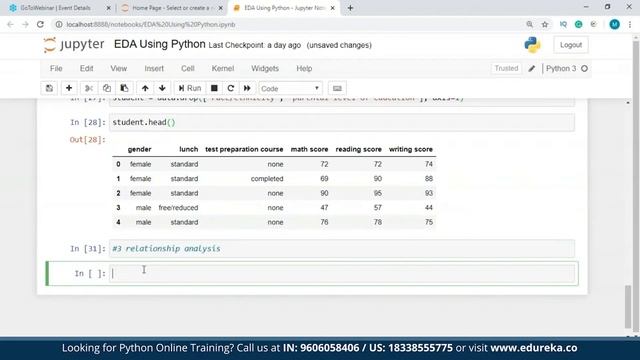Insert a cell below with the plus icon
Screen dimensions: 640x360
coord(69,88)
